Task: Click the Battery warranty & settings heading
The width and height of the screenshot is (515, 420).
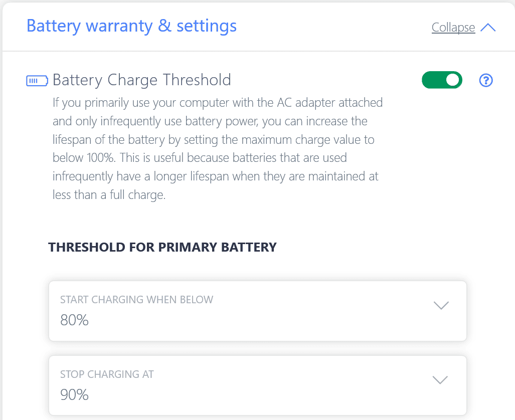Action: click(131, 26)
